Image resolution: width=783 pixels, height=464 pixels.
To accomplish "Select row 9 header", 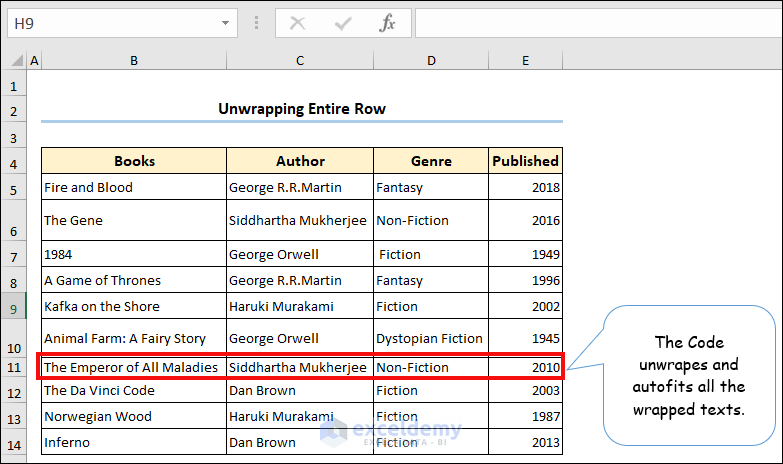I will tap(13, 306).
